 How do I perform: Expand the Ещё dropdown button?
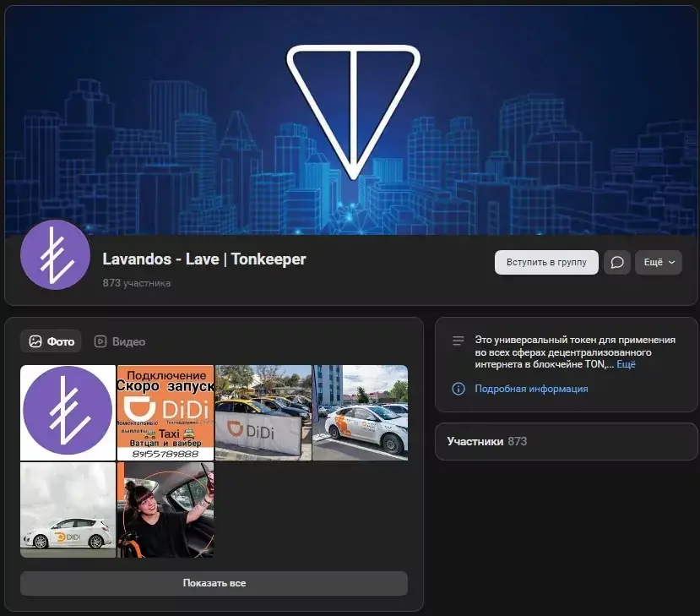(659, 262)
